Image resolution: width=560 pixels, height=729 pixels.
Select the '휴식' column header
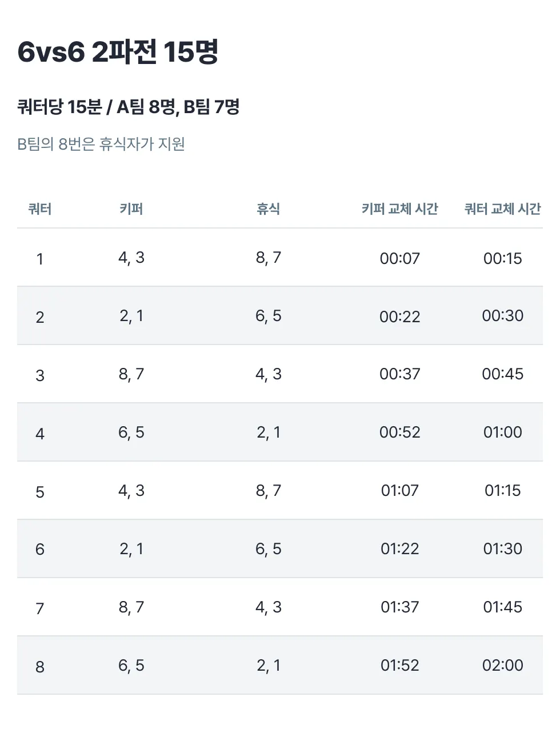click(269, 209)
